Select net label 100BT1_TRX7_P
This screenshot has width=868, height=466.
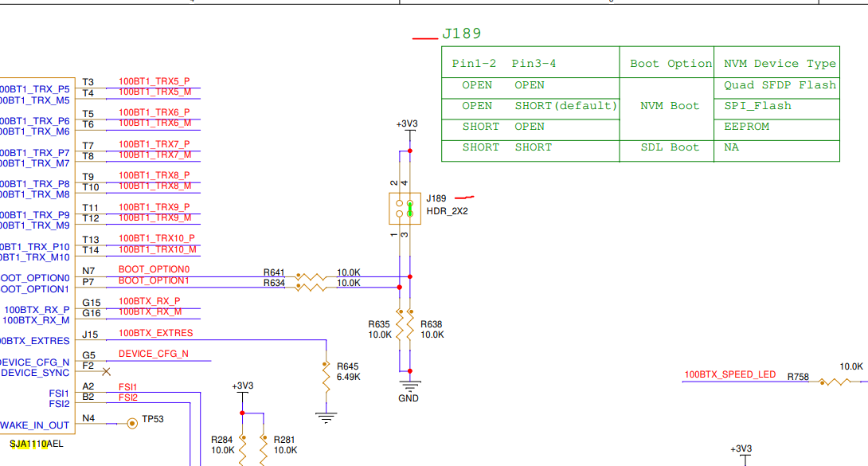coord(154,144)
